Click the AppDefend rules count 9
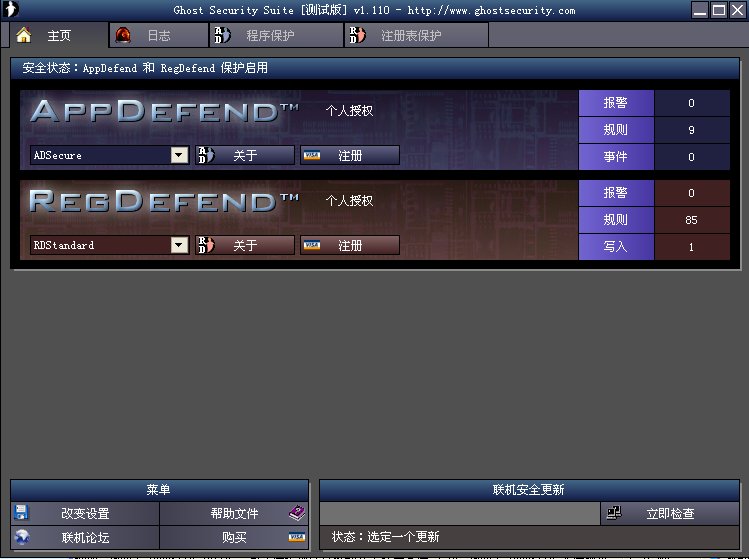This screenshot has width=749, height=559. pyautogui.click(x=691, y=130)
